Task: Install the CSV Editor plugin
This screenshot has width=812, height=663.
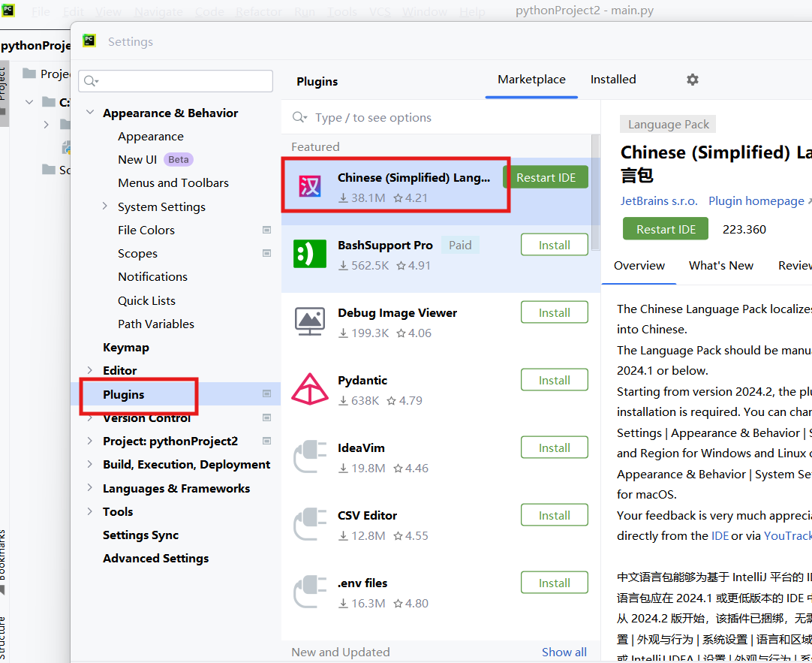Action: click(554, 515)
